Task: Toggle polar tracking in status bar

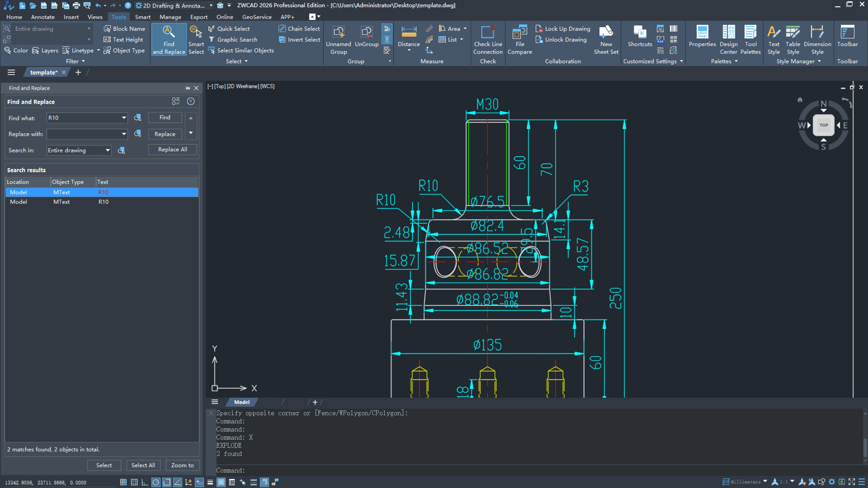Action: coord(156,482)
